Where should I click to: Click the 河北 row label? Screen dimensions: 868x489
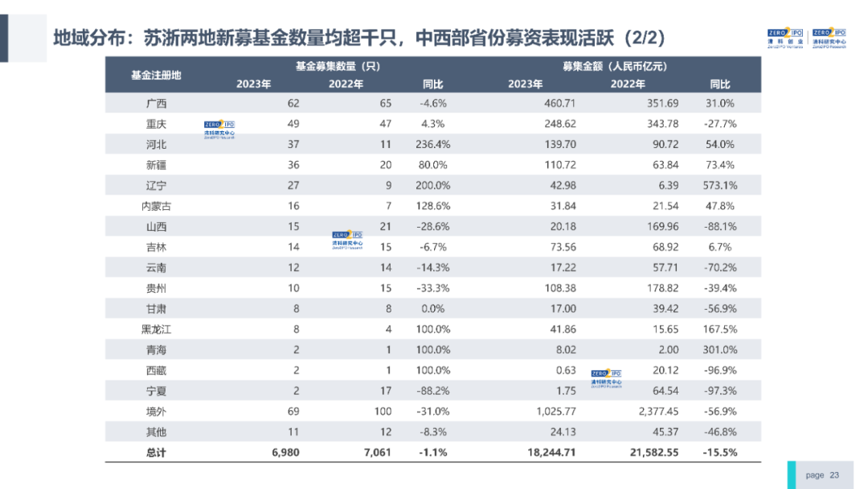click(156, 145)
